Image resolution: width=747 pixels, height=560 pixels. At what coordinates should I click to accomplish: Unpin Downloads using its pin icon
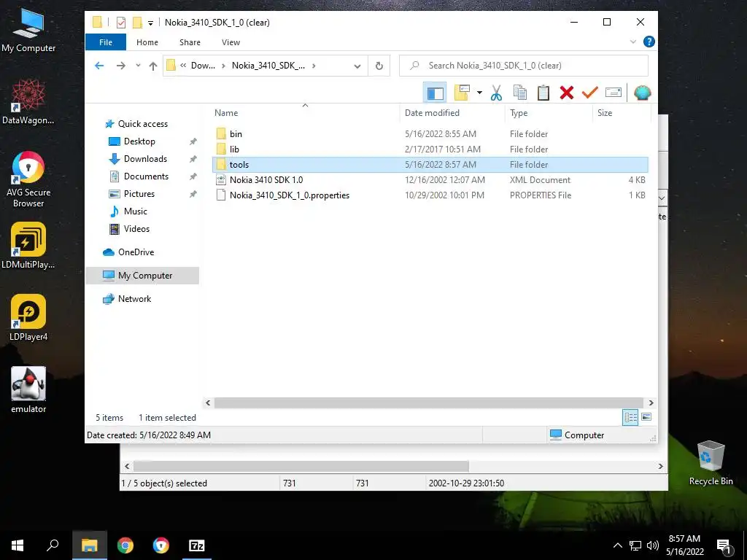(193, 158)
